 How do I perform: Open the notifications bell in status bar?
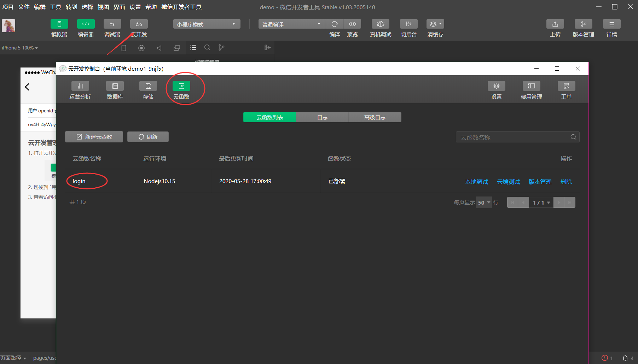point(625,358)
